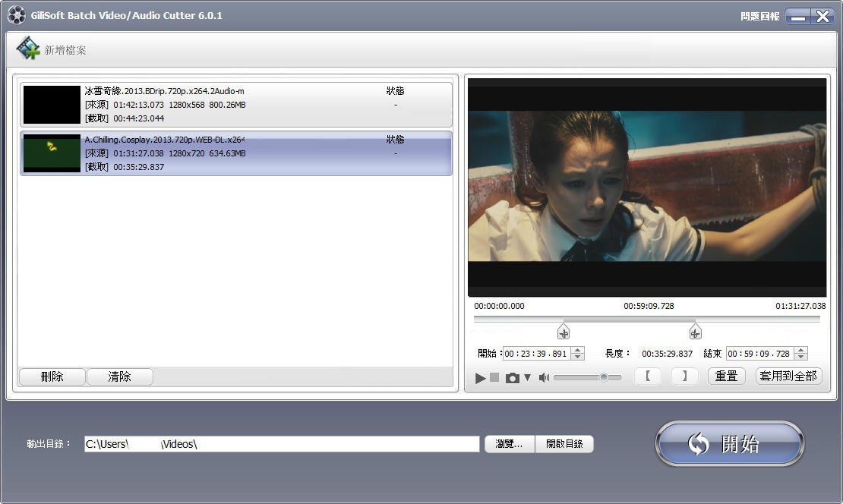
Task: Click the 開啟目錄 open directory button
Action: (x=564, y=444)
